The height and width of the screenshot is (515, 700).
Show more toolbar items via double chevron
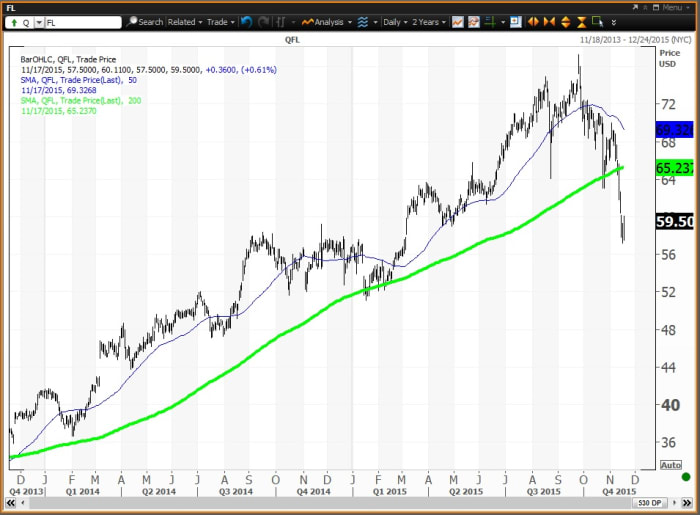pos(614,22)
